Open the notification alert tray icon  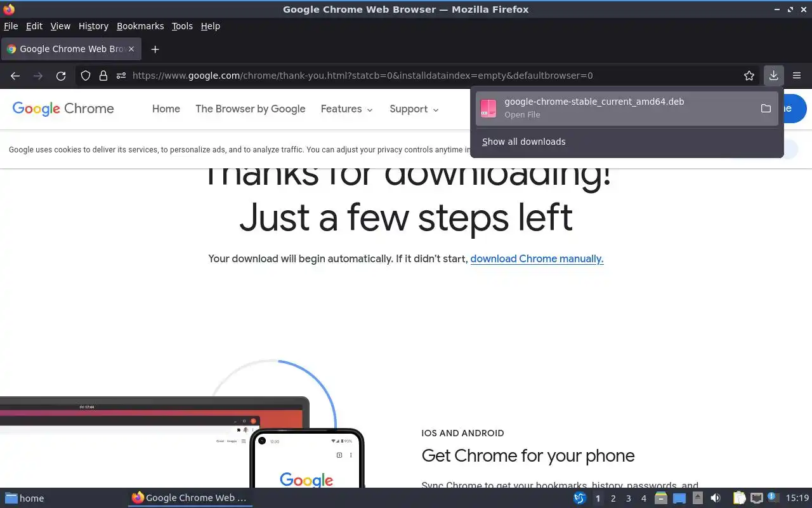pos(773,497)
